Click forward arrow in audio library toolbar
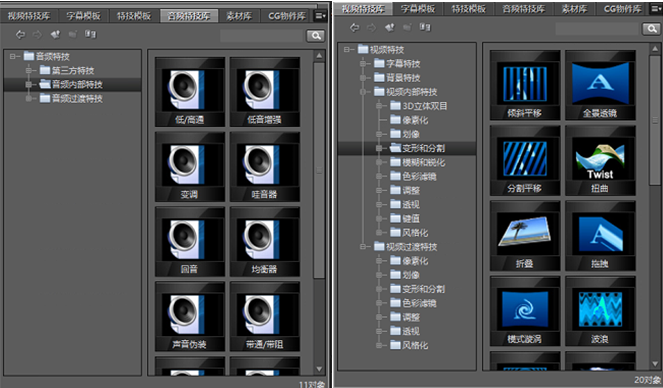This screenshot has height=388, width=663. coord(37,35)
